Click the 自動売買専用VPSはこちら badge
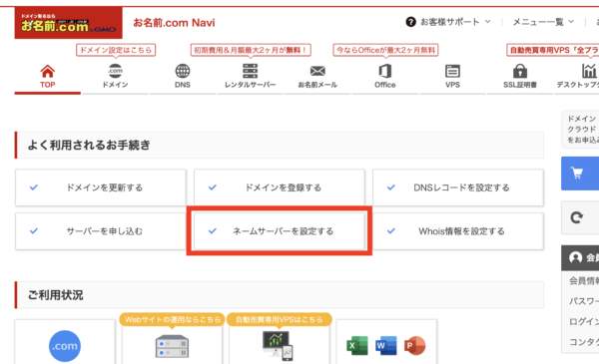The image size is (599, 364). click(x=280, y=320)
